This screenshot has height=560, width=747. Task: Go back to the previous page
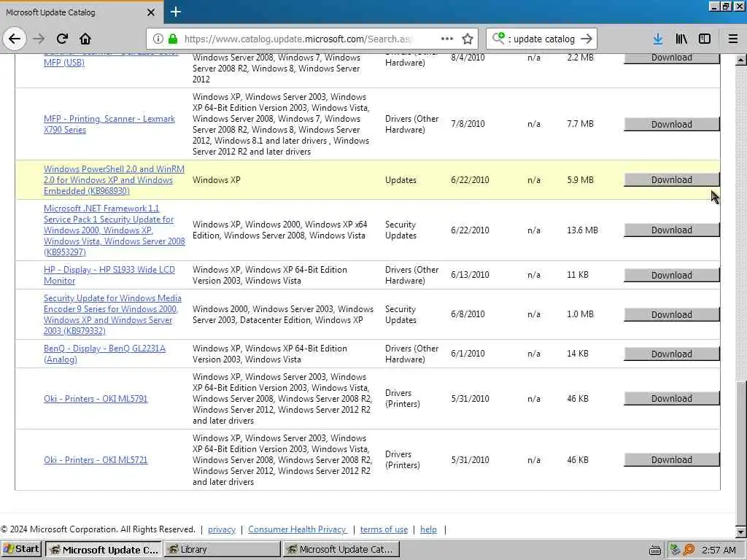[x=15, y=39]
